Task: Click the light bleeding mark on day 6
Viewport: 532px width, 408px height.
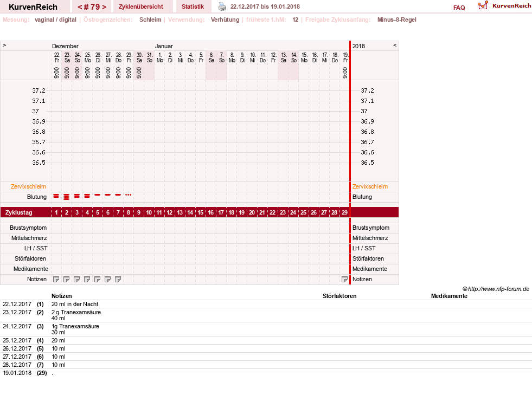Action: click(107, 195)
